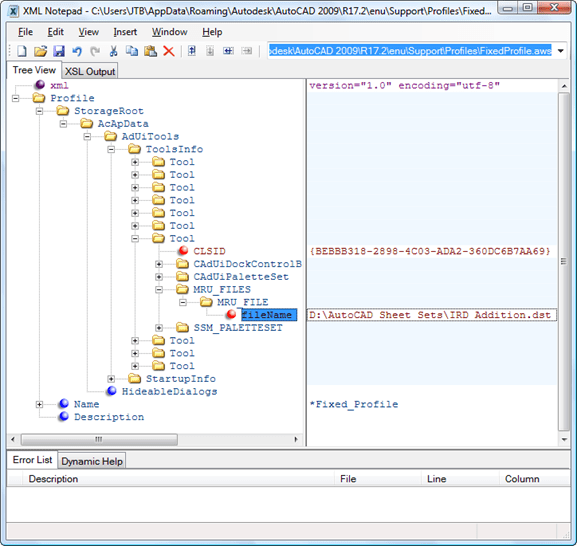Cut the selected node with the scissors icon
This screenshot has height=546, width=577.
(x=113, y=51)
